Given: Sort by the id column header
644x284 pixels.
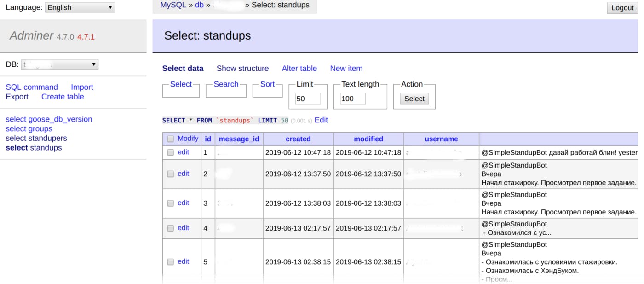Looking at the screenshot, I should pyautogui.click(x=208, y=139).
